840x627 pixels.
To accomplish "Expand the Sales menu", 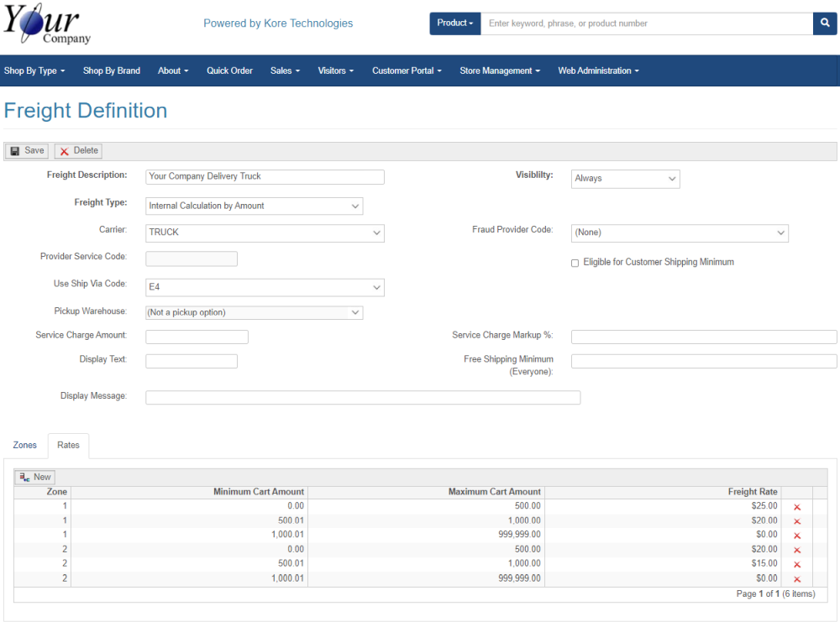I will [x=285, y=71].
